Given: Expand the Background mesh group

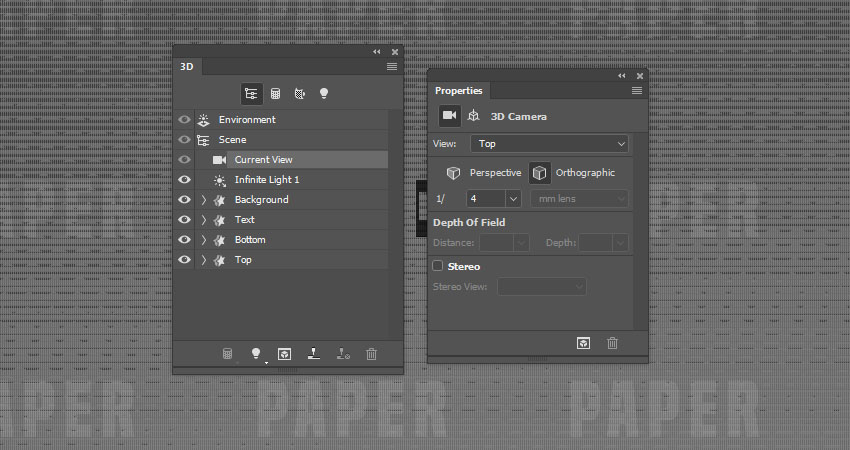Looking at the screenshot, I should [x=204, y=200].
